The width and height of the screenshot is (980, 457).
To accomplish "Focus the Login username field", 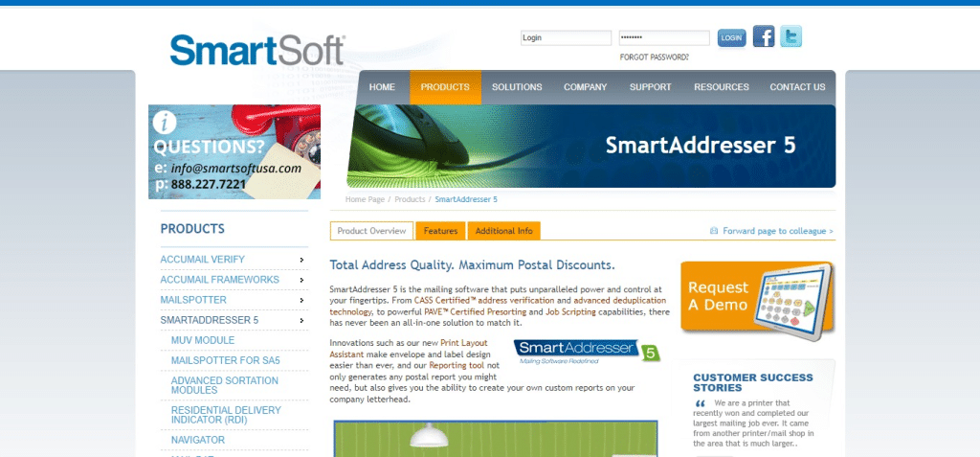I will (x=567, y=38).
